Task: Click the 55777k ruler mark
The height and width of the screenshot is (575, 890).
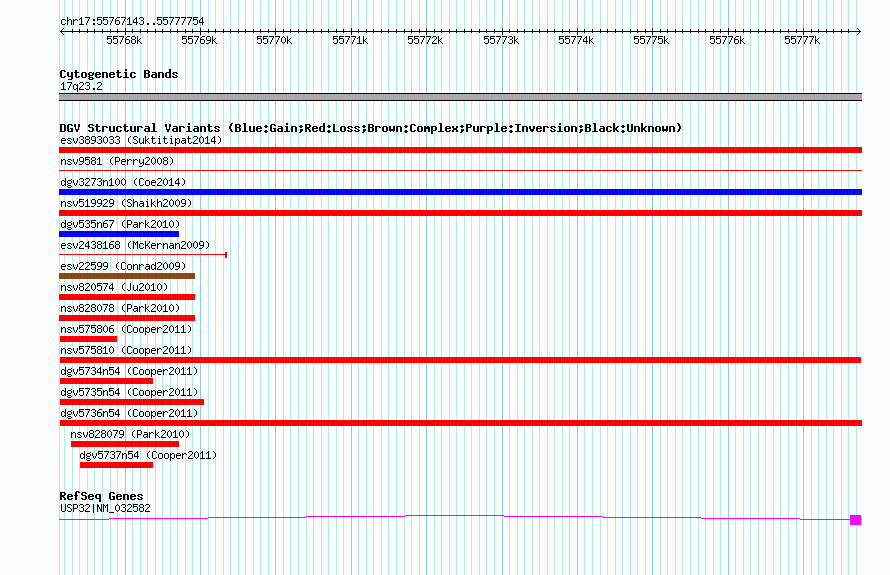Action: [802, 40]
